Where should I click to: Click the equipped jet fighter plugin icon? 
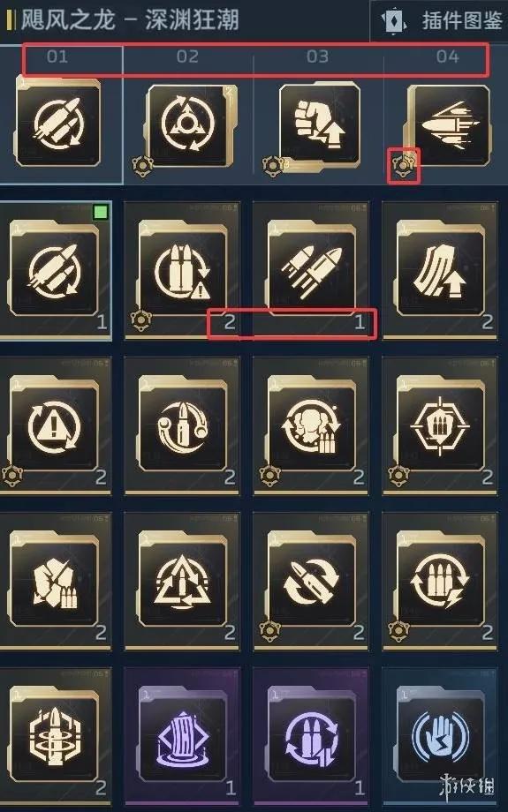pyautogui.click(x=447, y=126)
